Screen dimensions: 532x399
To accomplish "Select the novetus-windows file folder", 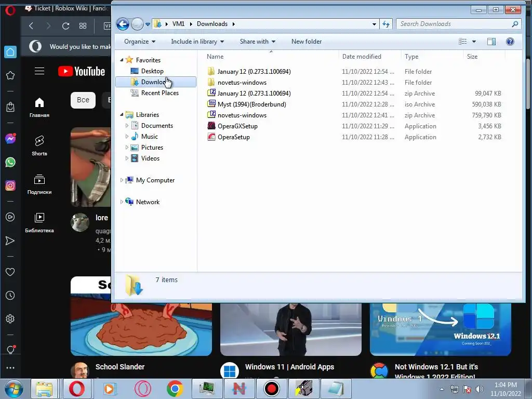I will tap(242, 83).
